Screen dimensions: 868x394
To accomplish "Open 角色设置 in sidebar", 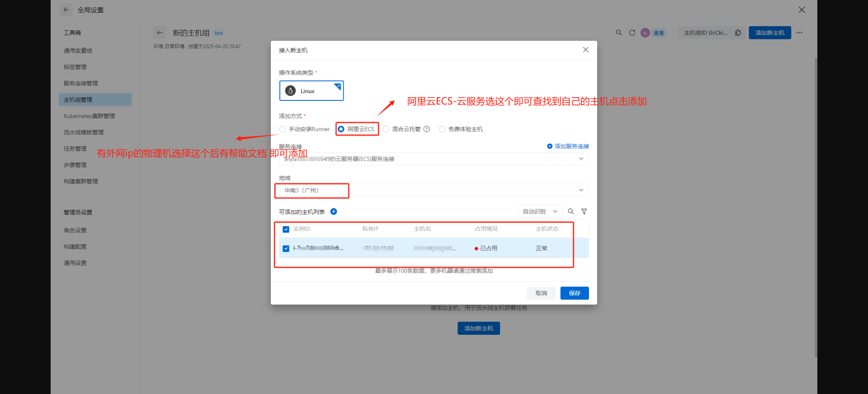I will 75,230.
